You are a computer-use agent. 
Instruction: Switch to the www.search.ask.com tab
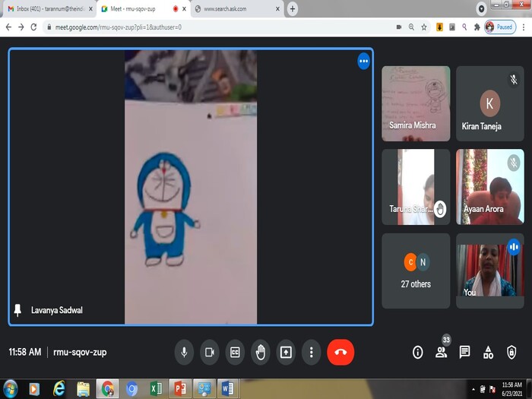[237, 9]
